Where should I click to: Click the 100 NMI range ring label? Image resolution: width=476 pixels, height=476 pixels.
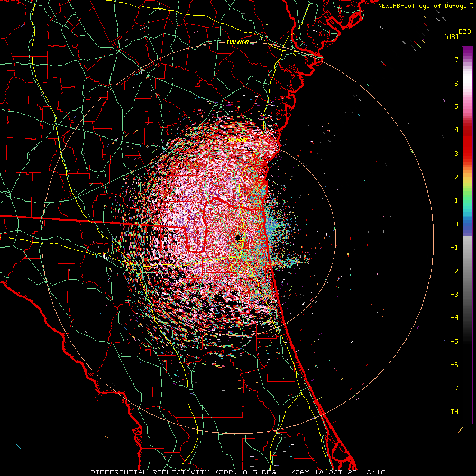(237, 42)
